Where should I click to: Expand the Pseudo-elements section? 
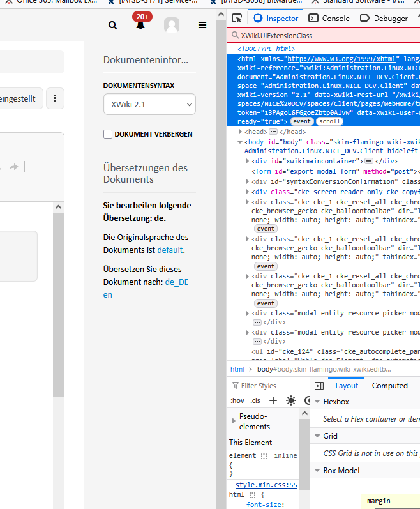tap(234, 421)
